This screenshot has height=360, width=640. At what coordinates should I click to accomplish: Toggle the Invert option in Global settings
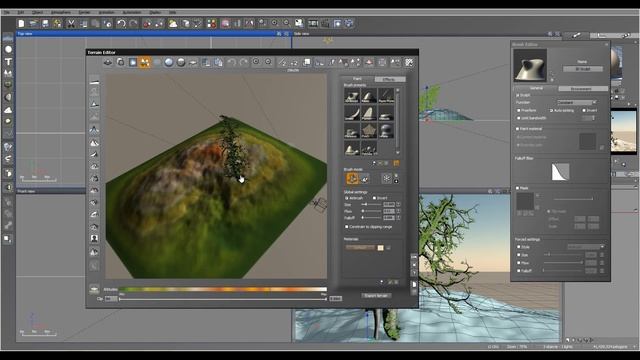tap(374, 198)
